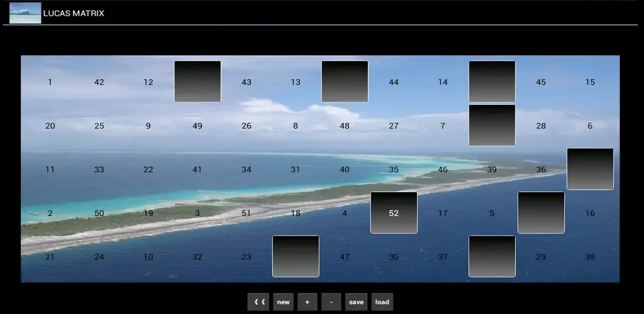Screen dimensions: 644x314
Task: Tap the black tile between 13 and 44
Action: point(345,82)
